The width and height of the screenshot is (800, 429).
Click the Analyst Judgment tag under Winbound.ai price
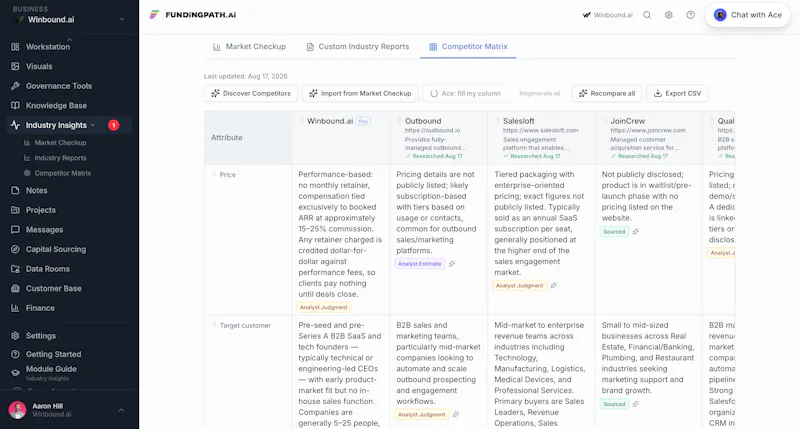(x=323, y=307)
